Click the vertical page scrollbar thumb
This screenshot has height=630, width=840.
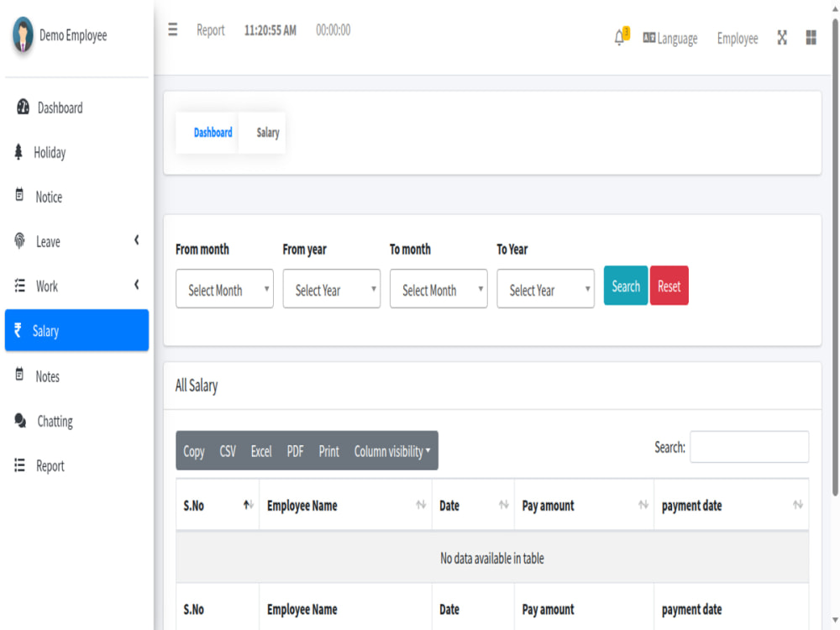pyautogui.click(x=835, y=257)
